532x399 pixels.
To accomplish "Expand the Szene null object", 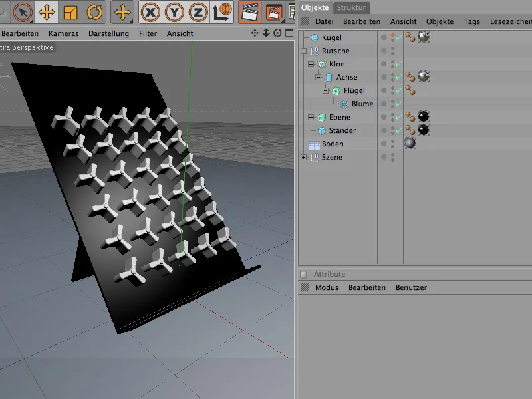I will (304, 158).
